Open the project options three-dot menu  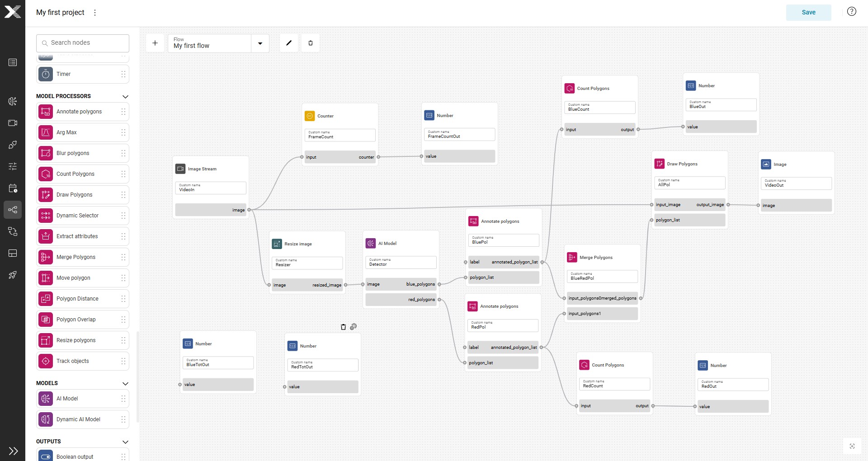(95, 13)
